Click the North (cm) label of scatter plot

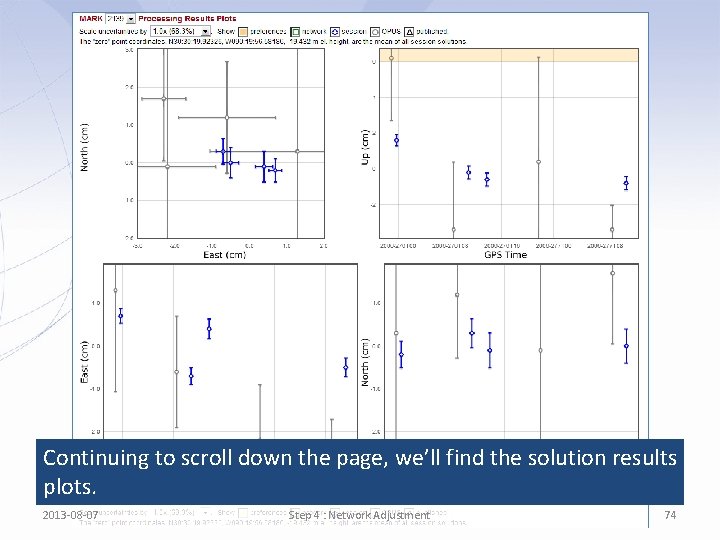pos(84,147)
